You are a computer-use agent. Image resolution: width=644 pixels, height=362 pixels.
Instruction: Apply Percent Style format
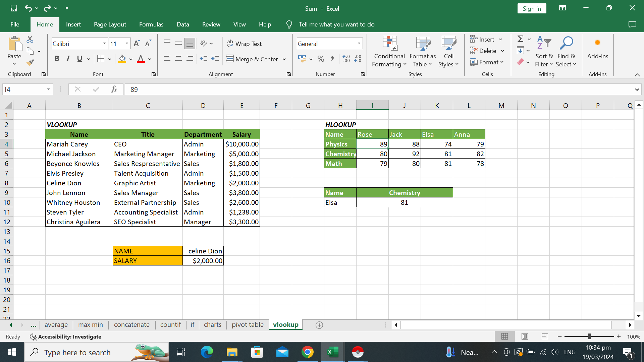point(321,59)
